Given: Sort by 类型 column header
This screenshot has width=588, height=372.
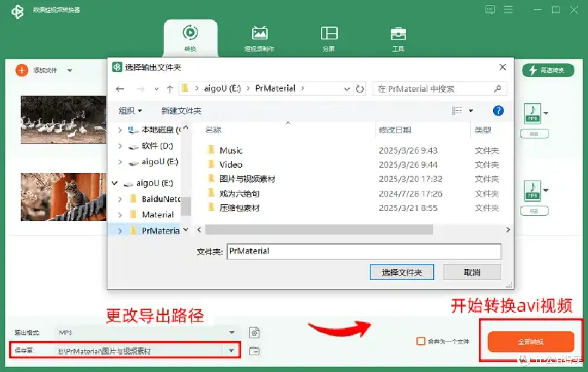Looking at the screenshot, I should click(482, 130).
